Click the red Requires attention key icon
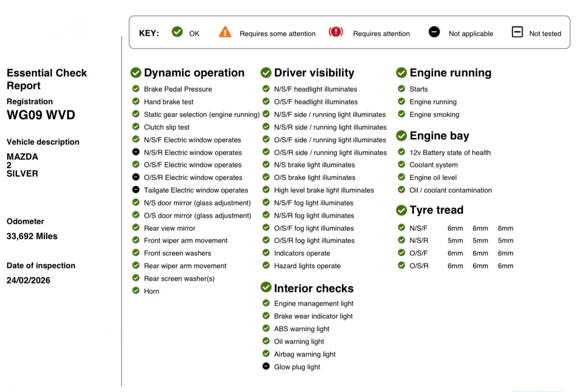Viewport: 576px width, 392px height. click(x=336, y=32)
